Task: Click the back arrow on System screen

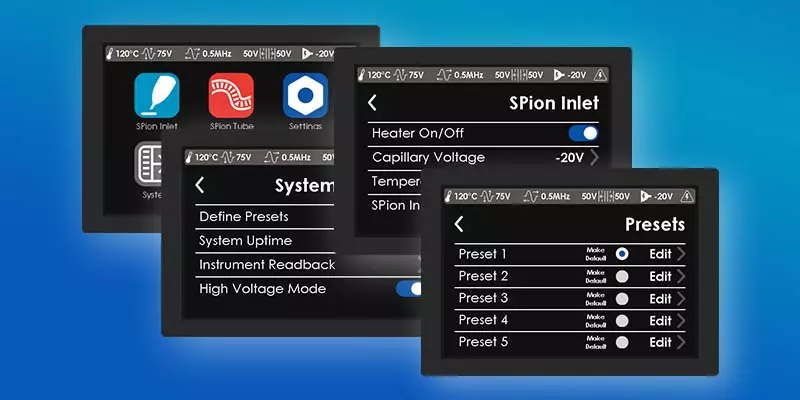Action: click(200, 185)
